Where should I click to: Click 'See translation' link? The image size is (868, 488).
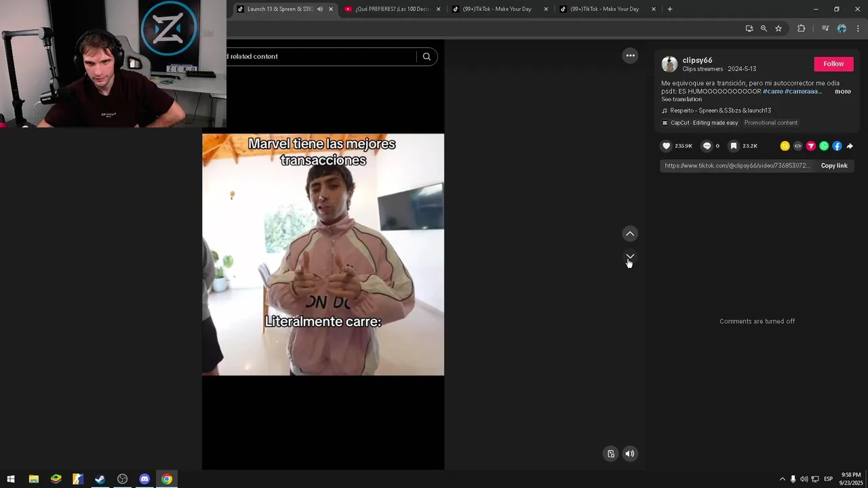tap(682, 99)
